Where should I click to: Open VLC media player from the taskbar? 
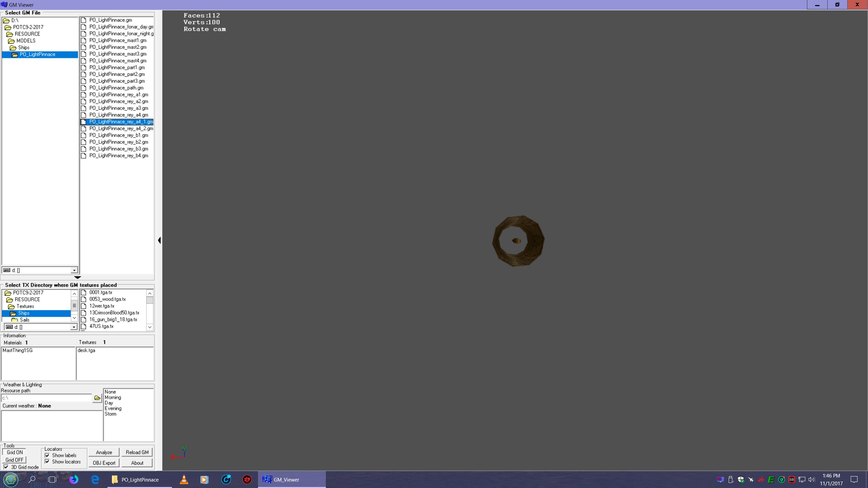[x=184, y=480]
